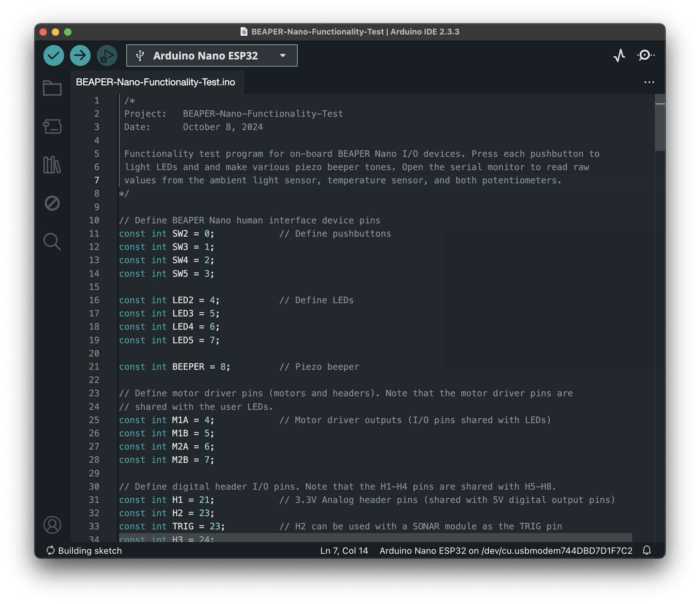The image size is (700, 604).
Task: Open the Serial Monitor
Action: pyautogui.click(x=645, y=55)
